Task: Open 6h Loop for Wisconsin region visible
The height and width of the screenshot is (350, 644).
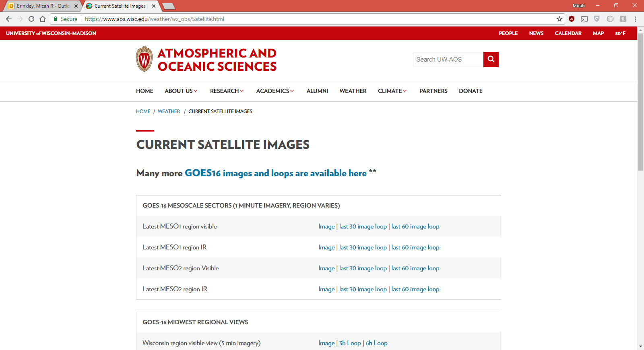Action: (x=376, y=343)
